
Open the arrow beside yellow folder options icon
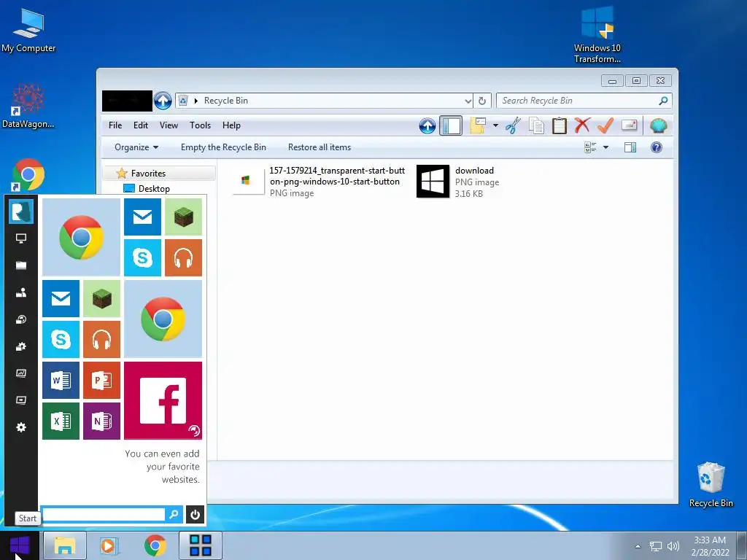(495, 125)
